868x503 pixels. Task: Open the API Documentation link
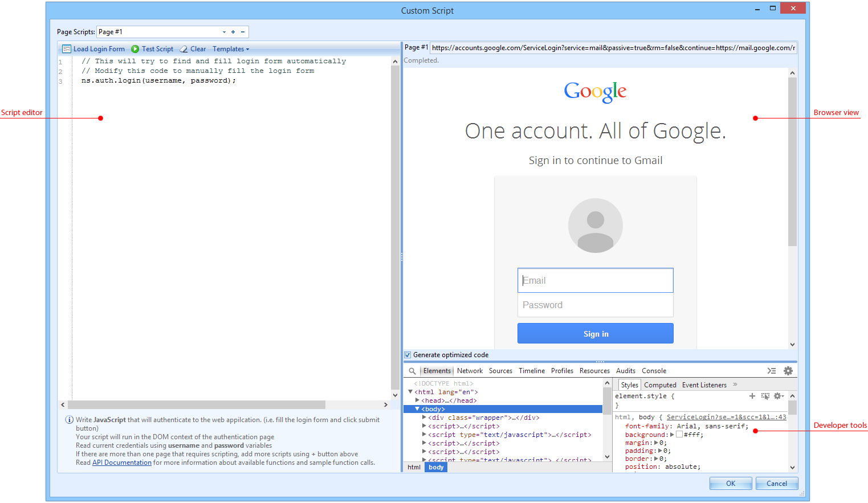click(x=122, y=463)
